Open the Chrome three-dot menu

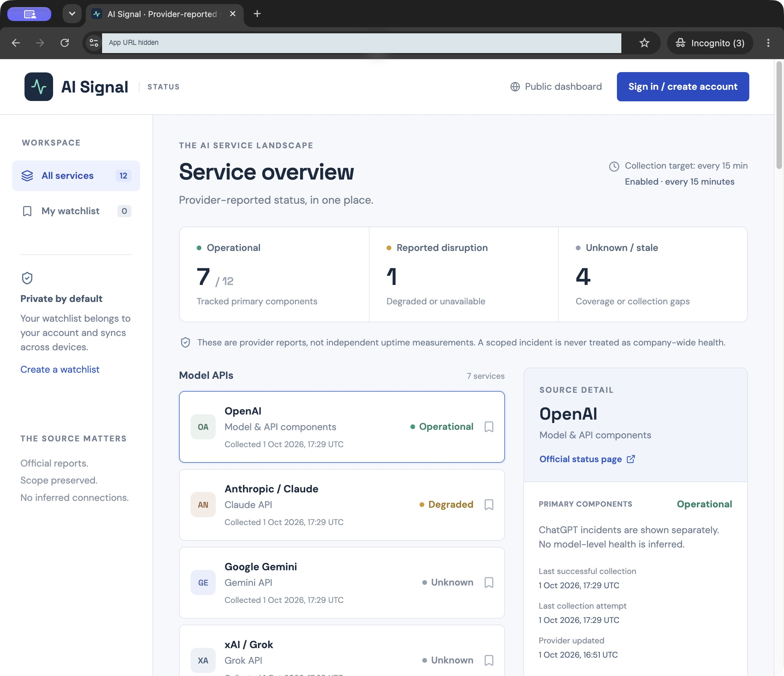768,43
